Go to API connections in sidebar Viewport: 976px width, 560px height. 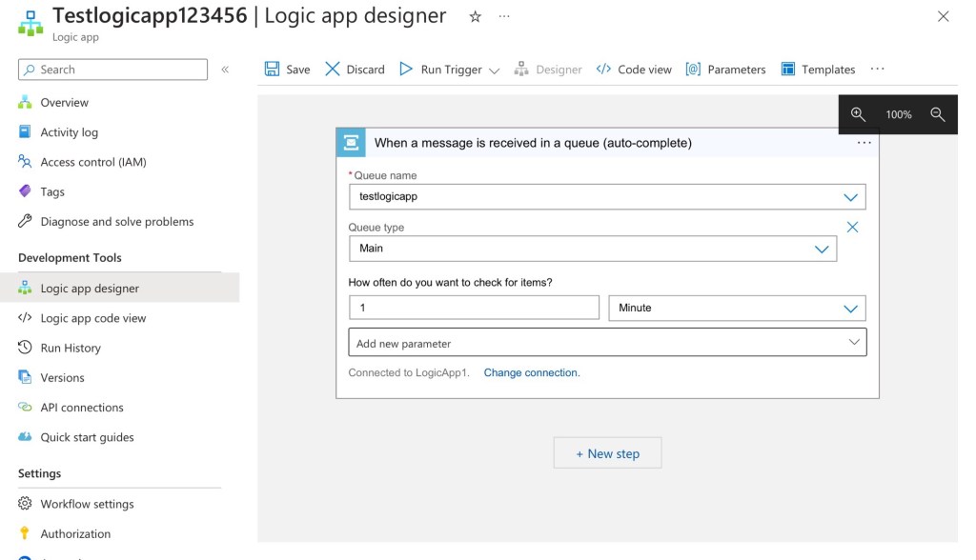pos(81,408)
